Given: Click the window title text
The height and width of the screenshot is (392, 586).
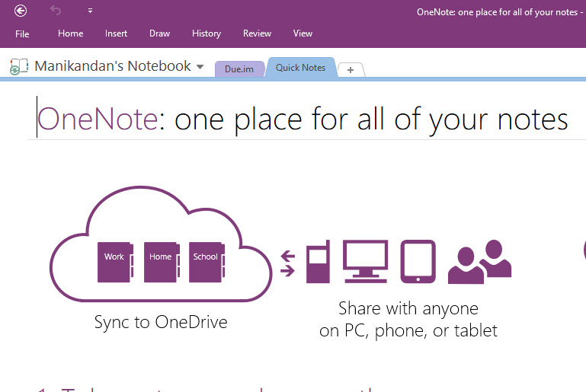Looking at the screenshot, I should (x=500, y=12).
